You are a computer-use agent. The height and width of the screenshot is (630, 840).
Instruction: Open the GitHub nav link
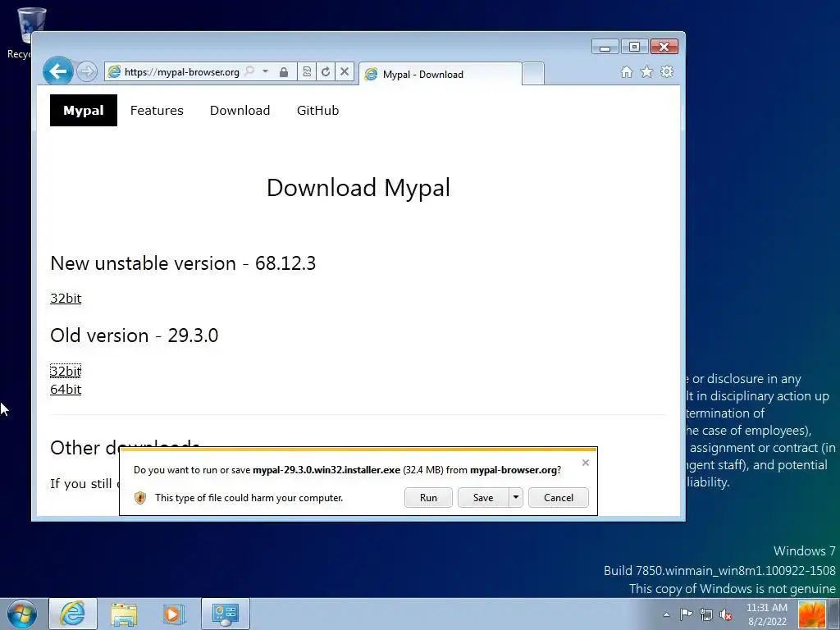click(x=317, y=111)
